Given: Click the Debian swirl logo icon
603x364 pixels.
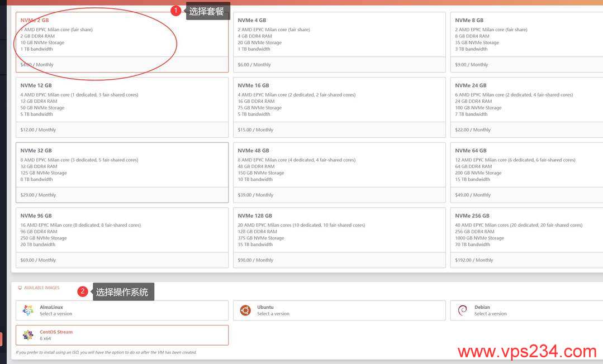Looking at the screenshot, I should pyautogui.click(x=462, y=310).
